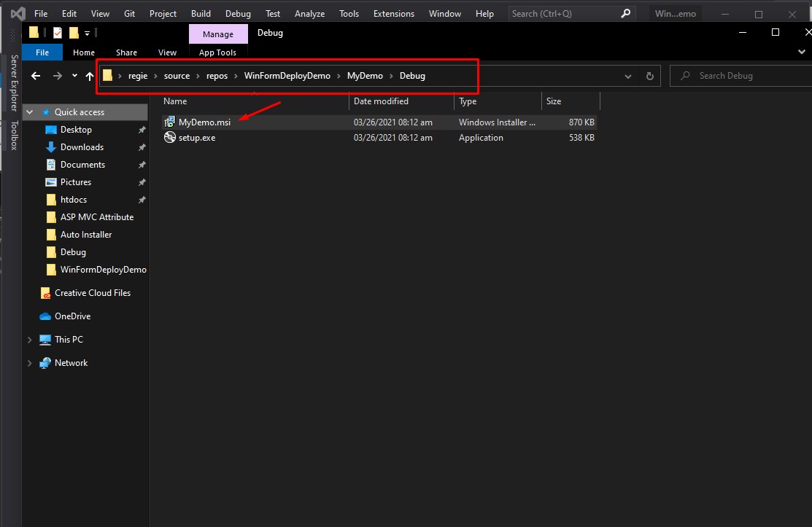
Task: Go up one folder level
Action: 90,76
